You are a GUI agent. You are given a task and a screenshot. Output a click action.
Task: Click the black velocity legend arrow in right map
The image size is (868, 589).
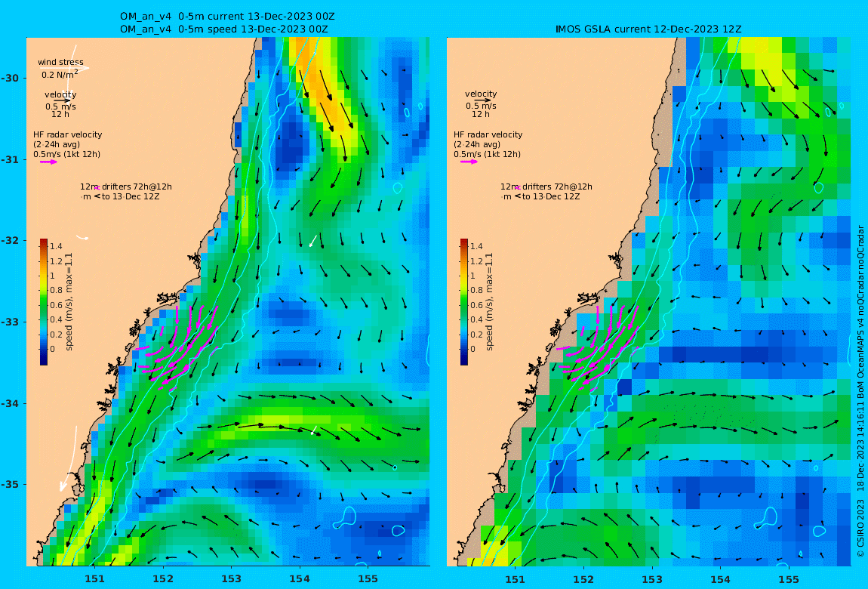tap(483, 100)
